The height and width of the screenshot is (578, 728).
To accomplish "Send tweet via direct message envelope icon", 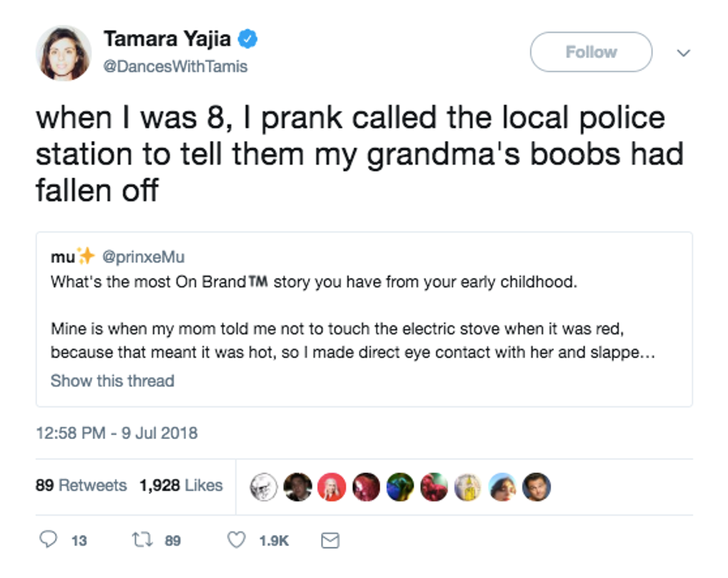I will click(329, 541).
